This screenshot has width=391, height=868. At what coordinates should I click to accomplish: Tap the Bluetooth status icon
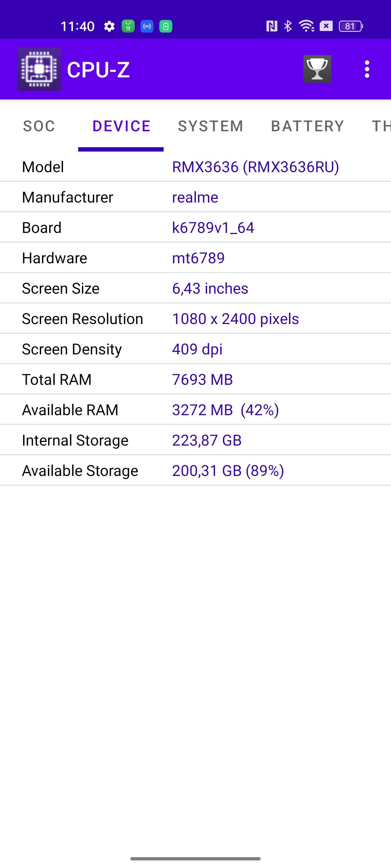(288, 26)
